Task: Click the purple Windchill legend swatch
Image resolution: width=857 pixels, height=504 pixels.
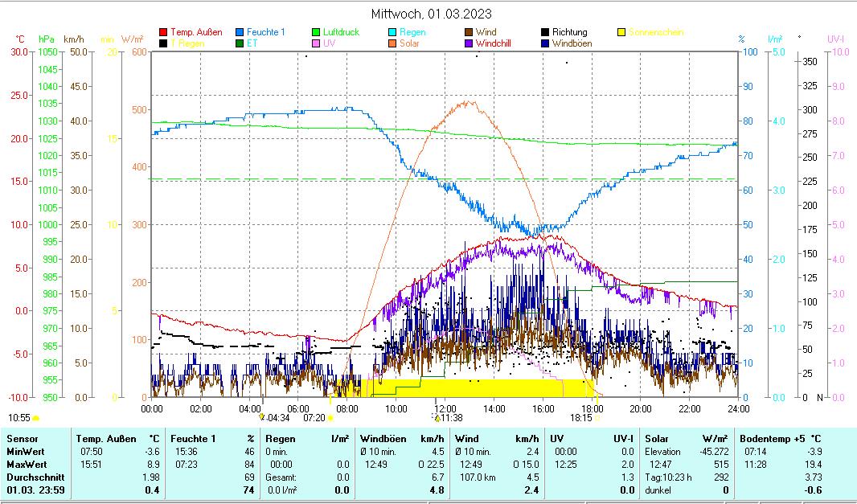Action: click(469, 43)
